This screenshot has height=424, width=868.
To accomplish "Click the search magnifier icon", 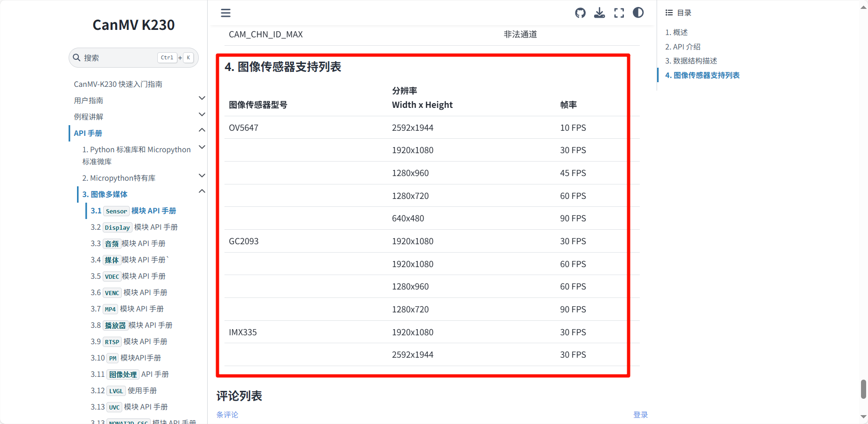I will (x=77, y=58).
